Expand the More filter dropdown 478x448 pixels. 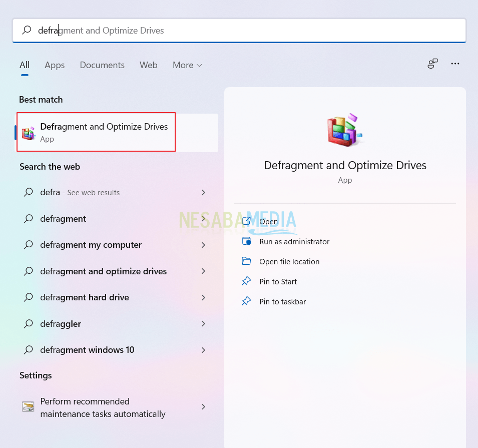[x=187, y=65]
